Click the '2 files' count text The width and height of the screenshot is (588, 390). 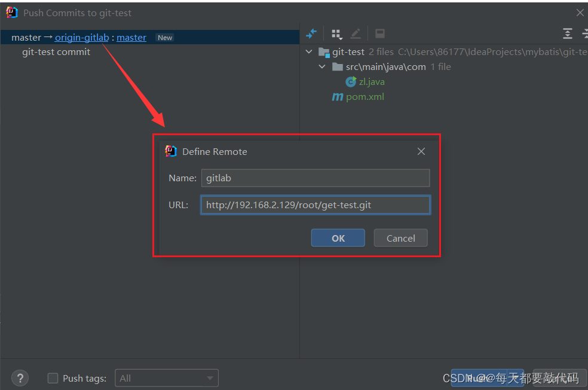(x=381, y=52)
